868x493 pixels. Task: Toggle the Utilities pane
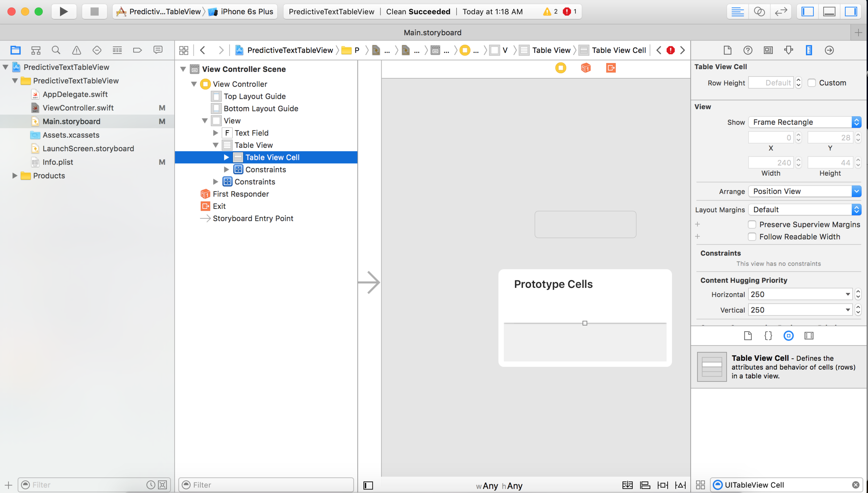(x=851, y=11)
